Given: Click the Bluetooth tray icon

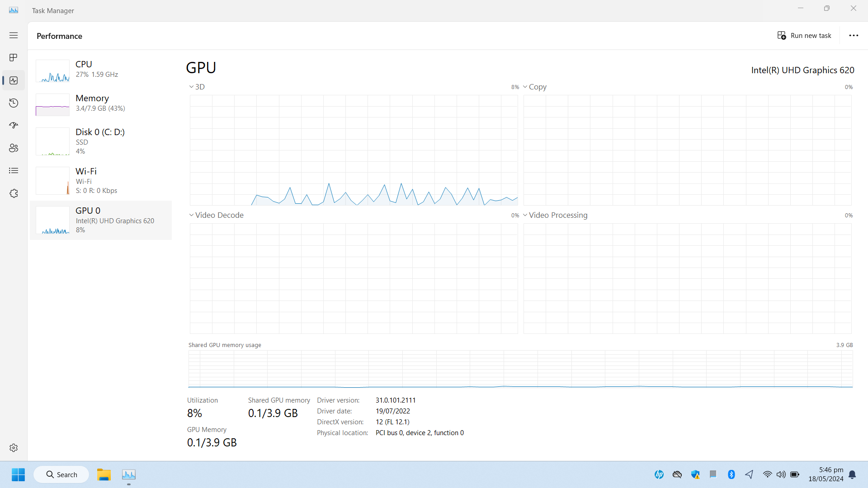Looking at the screenshot, I should coord(731,474).
